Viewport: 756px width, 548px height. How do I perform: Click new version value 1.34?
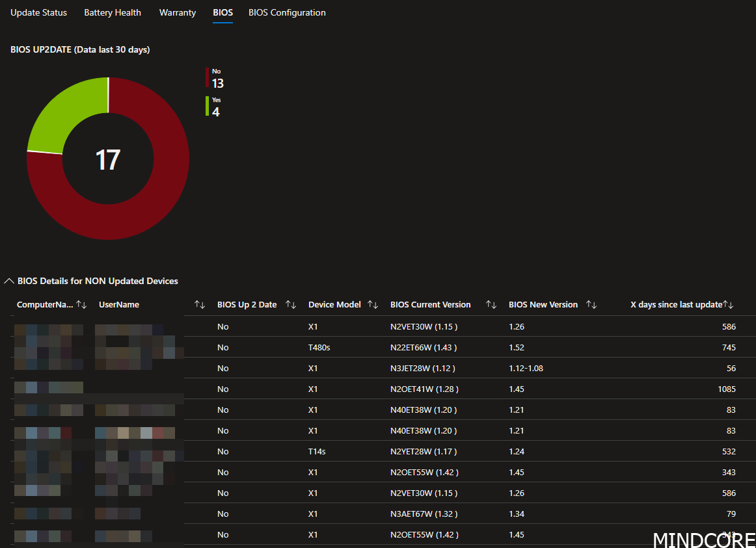tap(517, 514)
